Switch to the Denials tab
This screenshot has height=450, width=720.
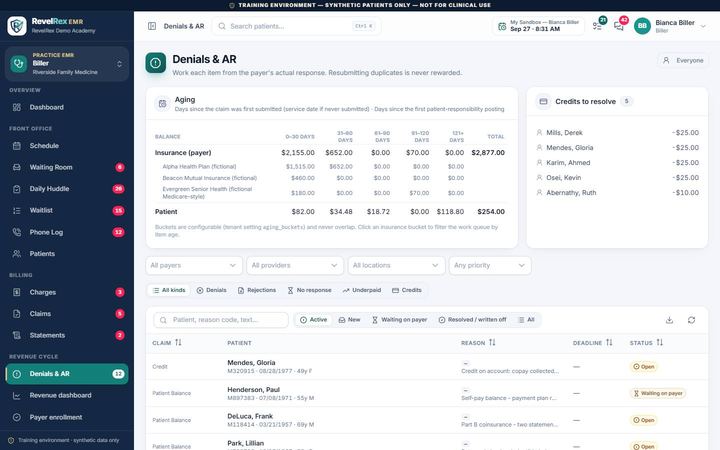pos(212,290)
